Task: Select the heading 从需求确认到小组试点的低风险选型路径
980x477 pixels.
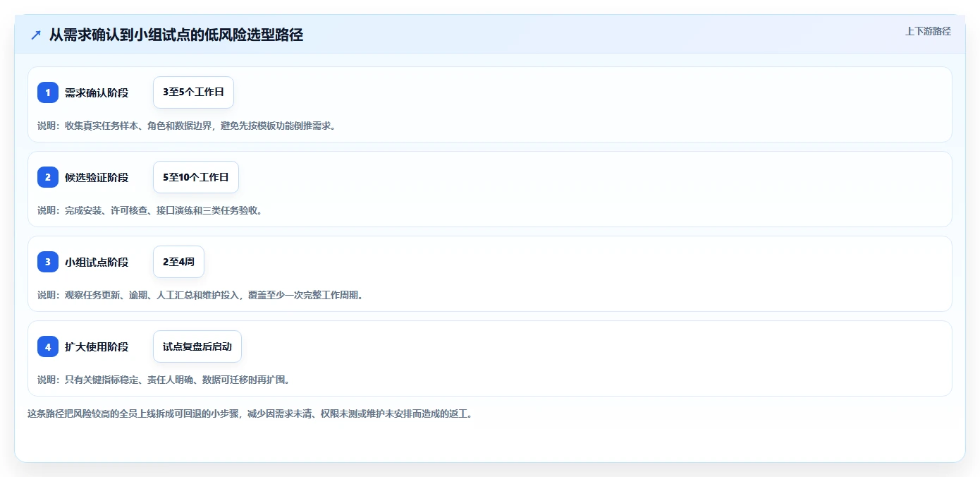Action: click(x=176, y=35)
